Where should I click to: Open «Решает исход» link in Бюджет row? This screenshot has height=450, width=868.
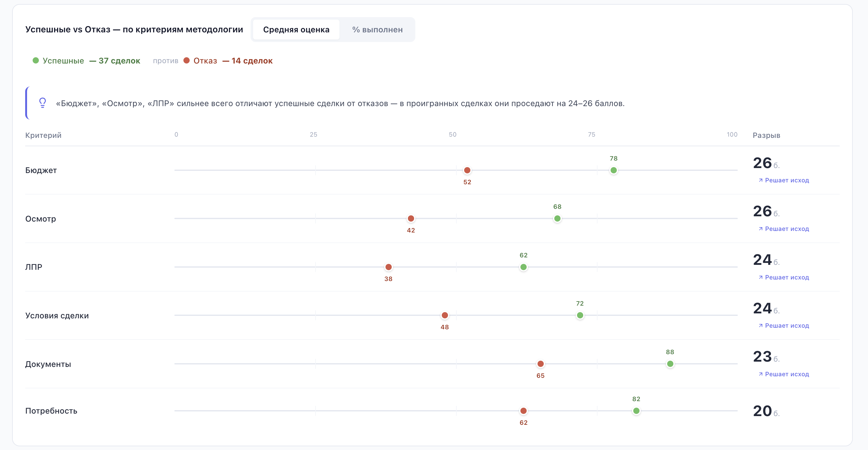tap(783, 180)
